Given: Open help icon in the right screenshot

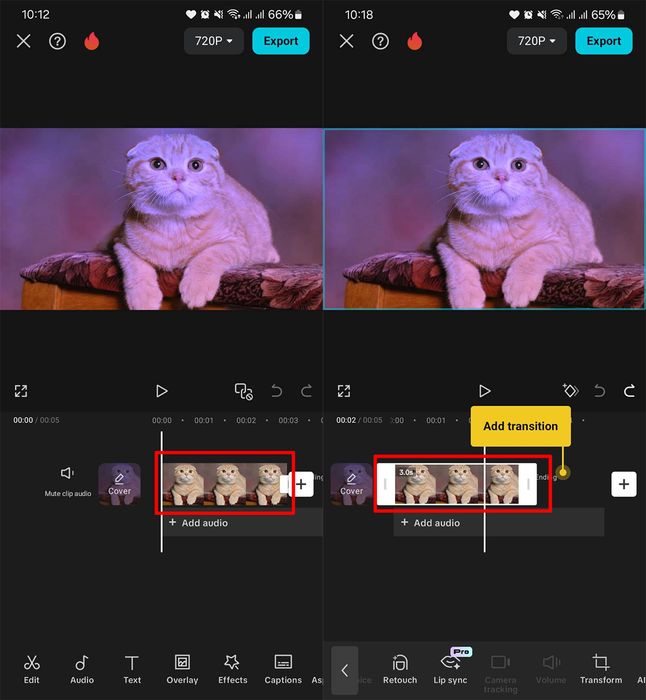Looking at the screenshot, I should pyautogui.click(x=380, y=41).
